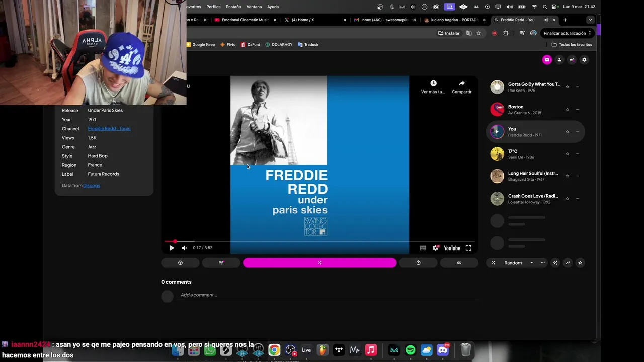644x362 pixels.
Task: Click the Compartir share arrow
Action: (x=461, y=83)
